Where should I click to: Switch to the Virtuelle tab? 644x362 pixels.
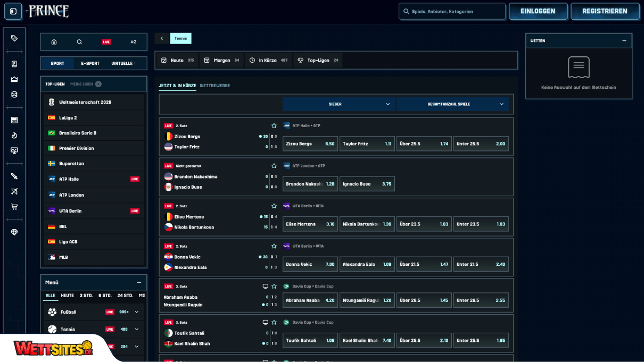tap(122, 63)
